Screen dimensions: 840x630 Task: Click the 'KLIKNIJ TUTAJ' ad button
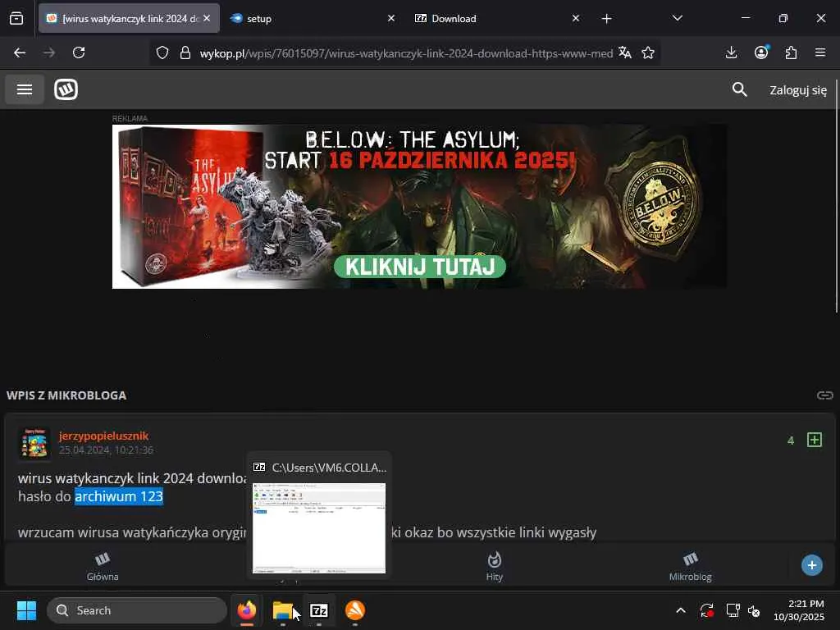(419, 267)
